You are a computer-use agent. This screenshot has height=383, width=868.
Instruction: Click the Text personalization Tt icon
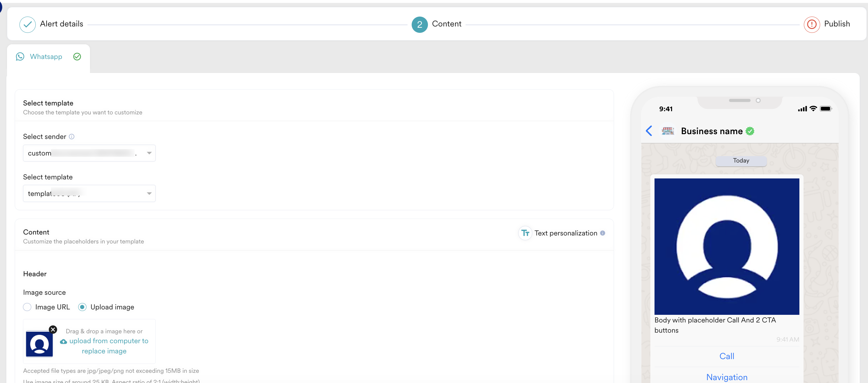(525, 233)
